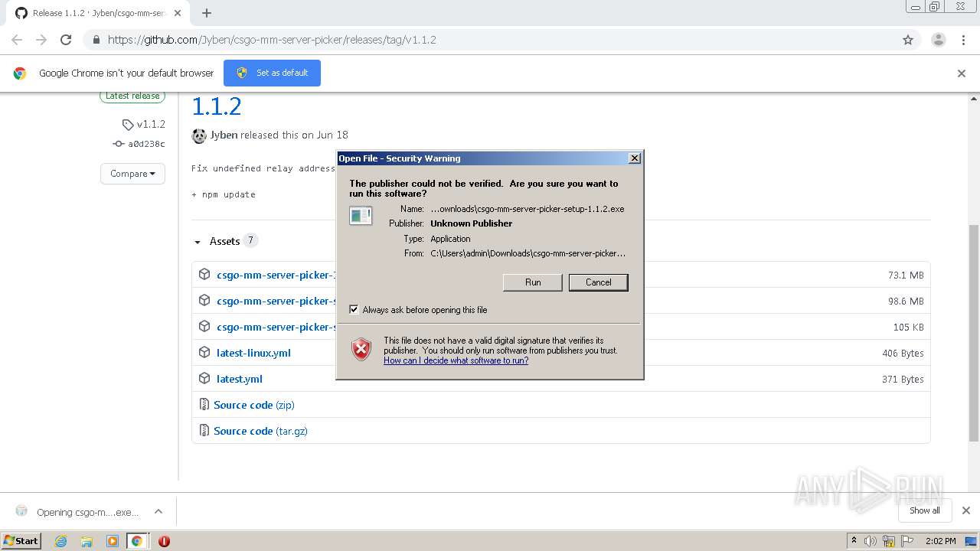This screenshot has height=551, width=980.
Task: Click Run in the Security Warning dialog
Action: pos(533,282)
